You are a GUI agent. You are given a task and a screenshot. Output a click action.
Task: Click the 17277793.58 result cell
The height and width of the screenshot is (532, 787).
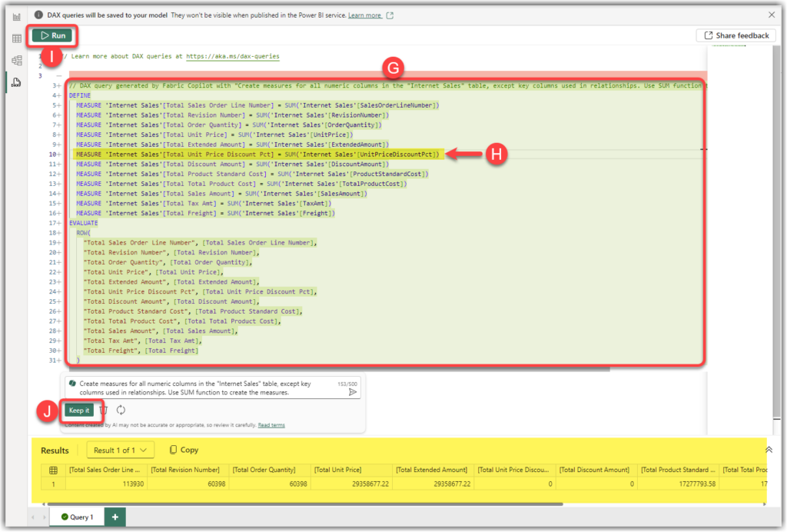679,484
